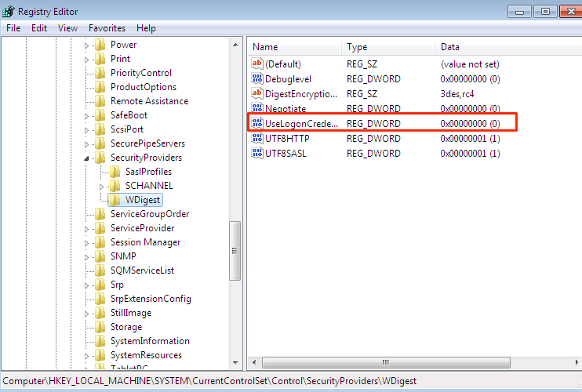This screenshot has width=582, height=392.
Task: Click the values pane horizontal scrollbar thumb
Action: [386, 362]
